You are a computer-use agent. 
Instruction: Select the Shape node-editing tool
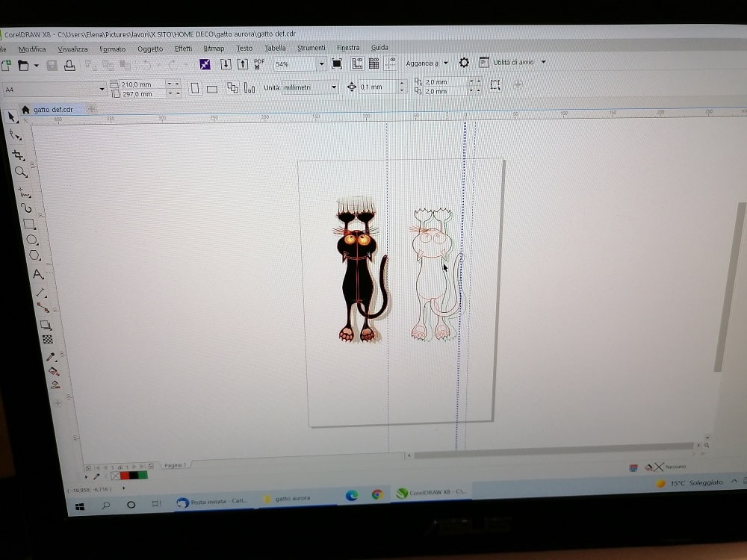15,136
